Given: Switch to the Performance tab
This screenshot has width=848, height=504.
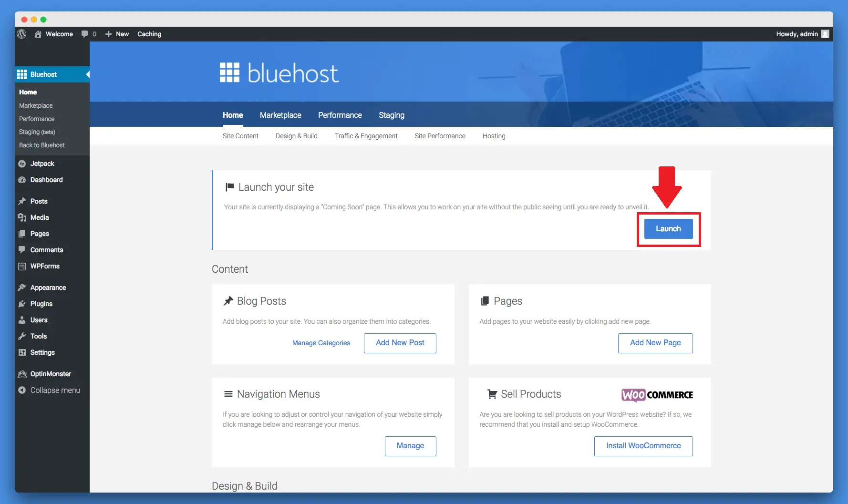Looking at the screenshot, I should (x=340, y=115).
